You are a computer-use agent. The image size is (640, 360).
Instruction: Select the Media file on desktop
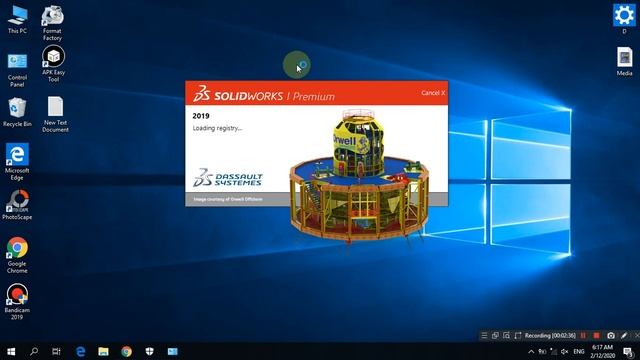click(x=624, y=61)
